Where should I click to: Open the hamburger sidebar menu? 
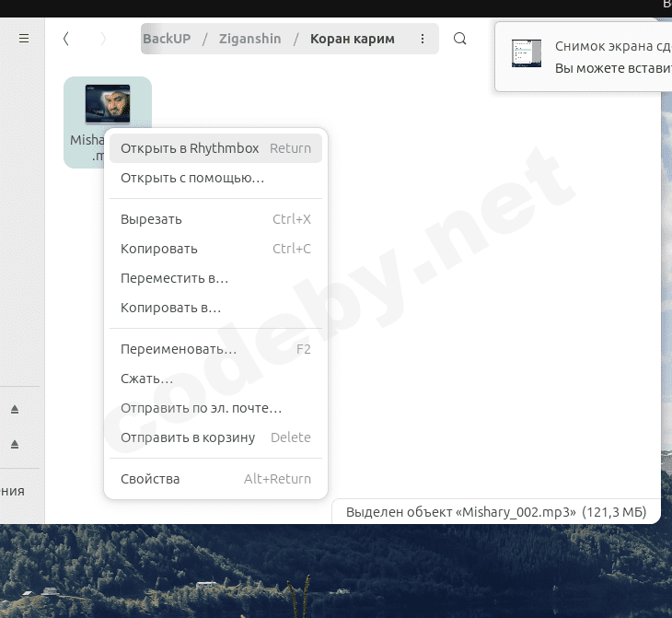tap(24, 39)
